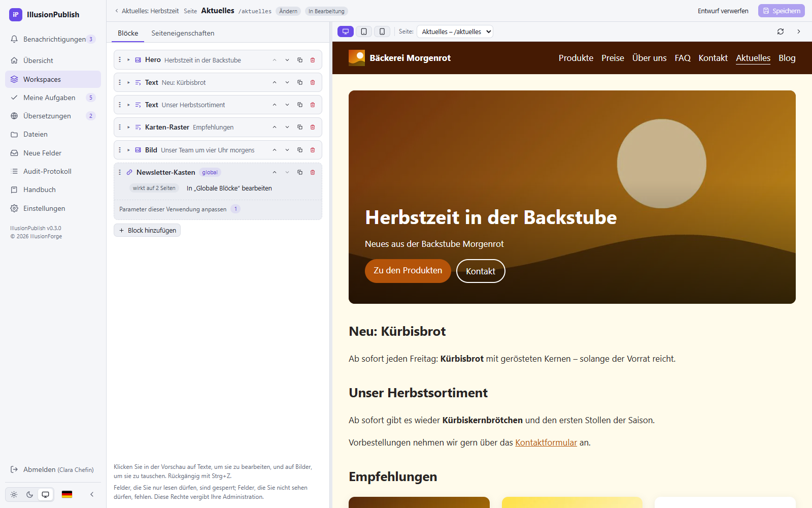Open the IllusionPublish logo home

(44, 15)
